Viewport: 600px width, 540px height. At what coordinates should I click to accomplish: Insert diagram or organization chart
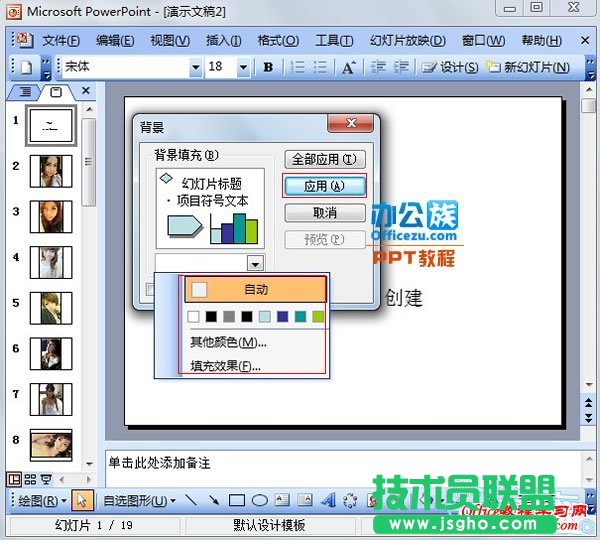click(350, 500)
